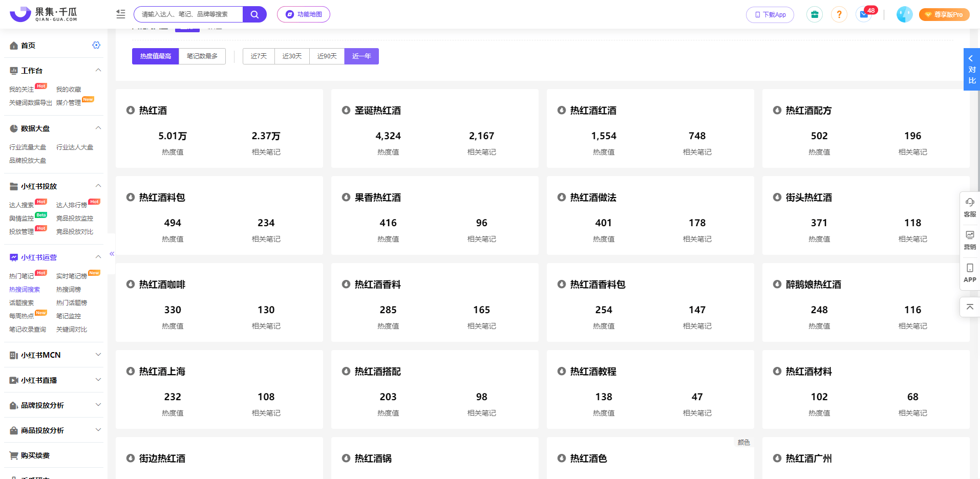Select the 近30天 time range
980x479 pixels.
[292, 56]
